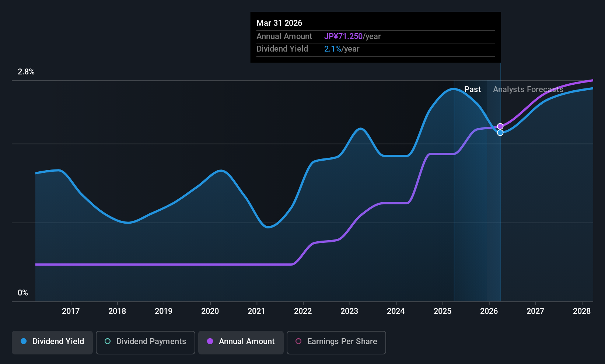This screenshot has width=605, height=364.
Task: Select the 2022 x-axis year label
Action: [x=303, y=311]
